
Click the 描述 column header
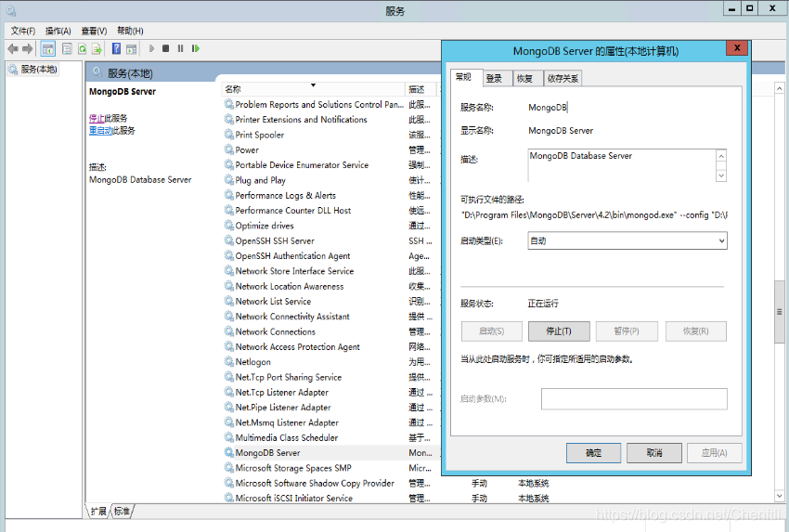(x=421, y=89)
